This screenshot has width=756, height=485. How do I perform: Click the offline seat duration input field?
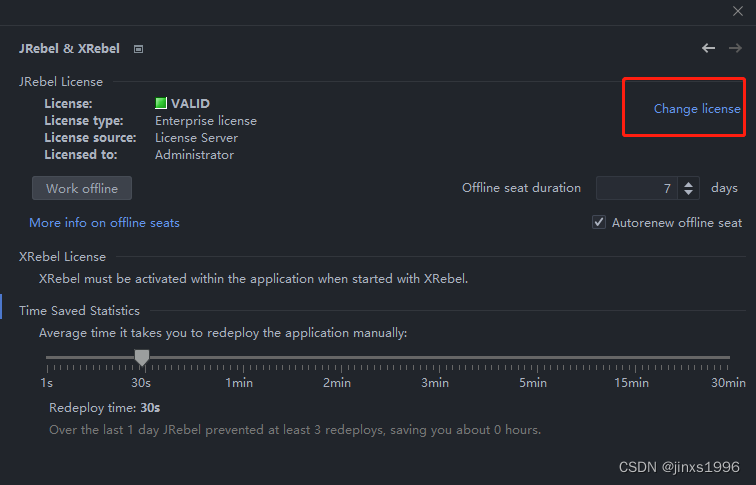point(636,188)
